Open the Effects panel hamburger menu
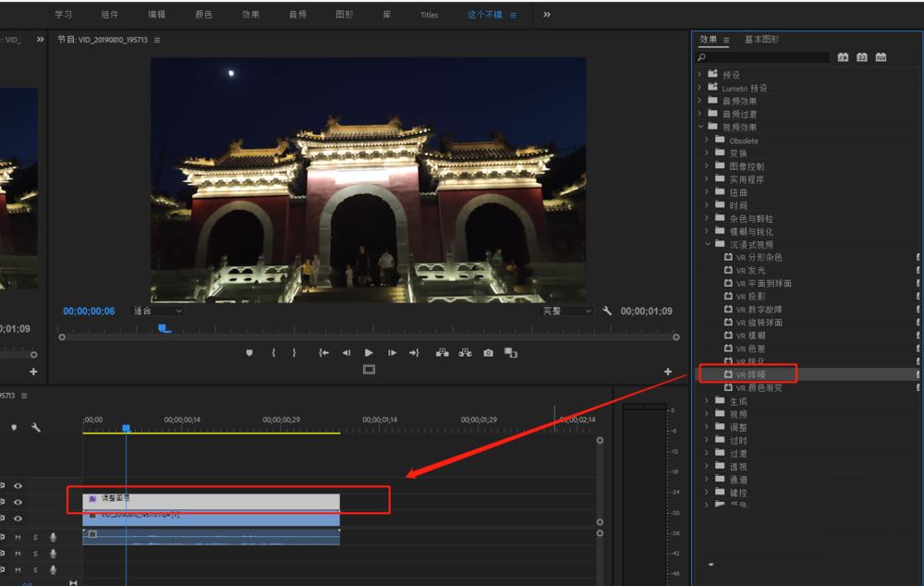Image resolution: width=924 pixels, height=586 pixels. tap(726, 40)
